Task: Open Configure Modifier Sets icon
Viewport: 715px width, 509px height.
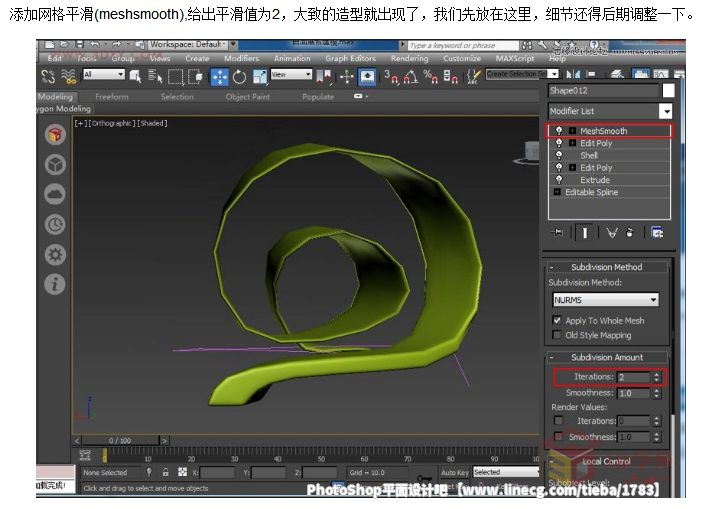Action: 657,232
